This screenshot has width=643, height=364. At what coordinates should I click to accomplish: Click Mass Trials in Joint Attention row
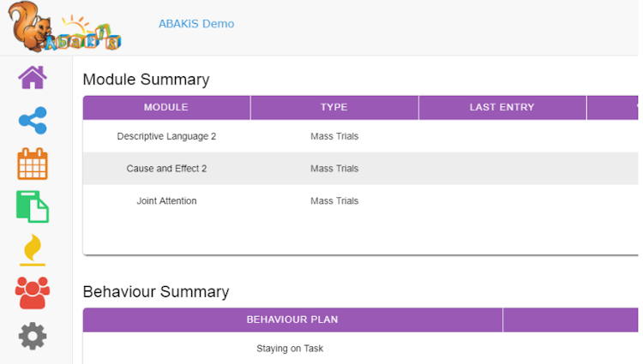[334, 201]
